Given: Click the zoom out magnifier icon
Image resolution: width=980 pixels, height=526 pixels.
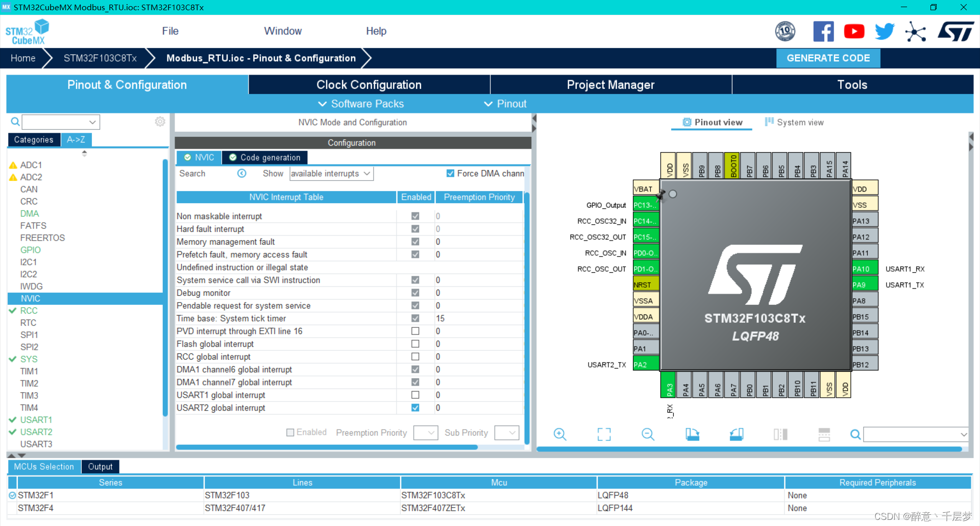Looking at the screenshot, I should [648, 434].
